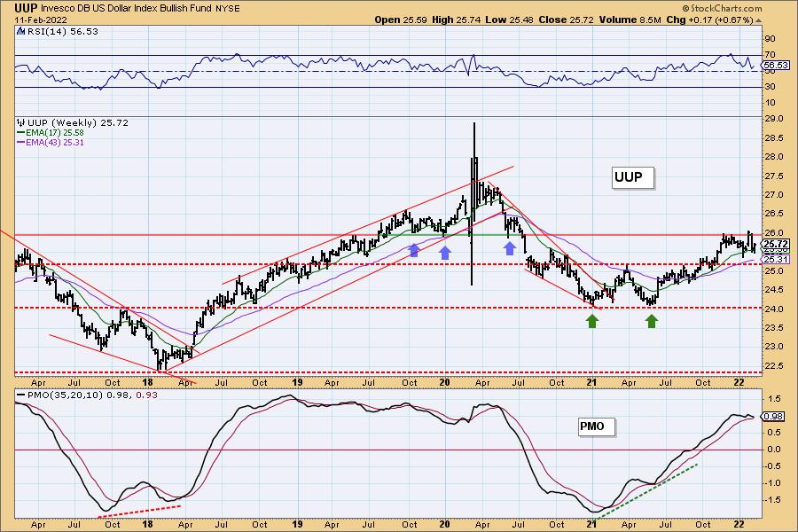This screenshot has height=532, width=798.
Task: Click the -1.5 label on the PMO axis
Action: pyautogui.click(x=773, y=499)
